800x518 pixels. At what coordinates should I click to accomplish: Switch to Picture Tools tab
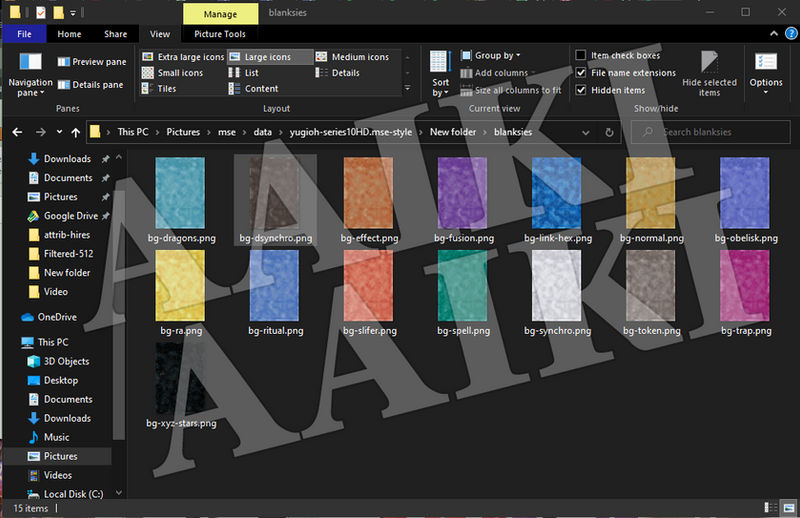220,34
